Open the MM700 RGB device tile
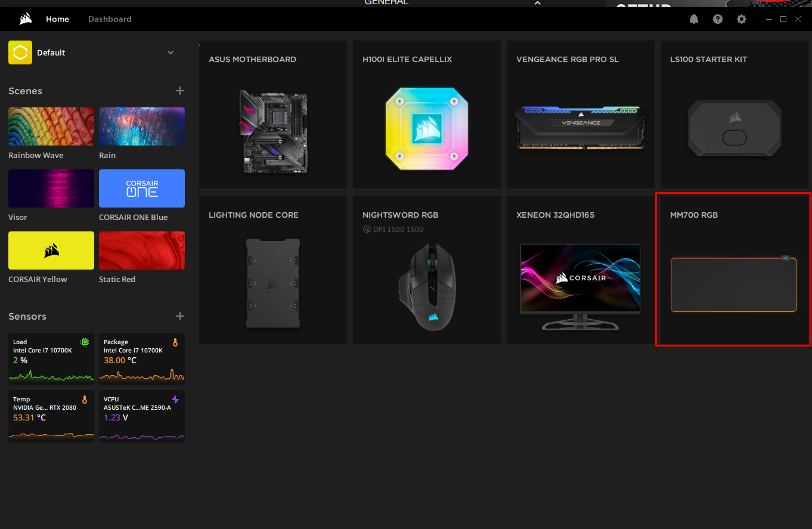812x529 pixels. 733,270
